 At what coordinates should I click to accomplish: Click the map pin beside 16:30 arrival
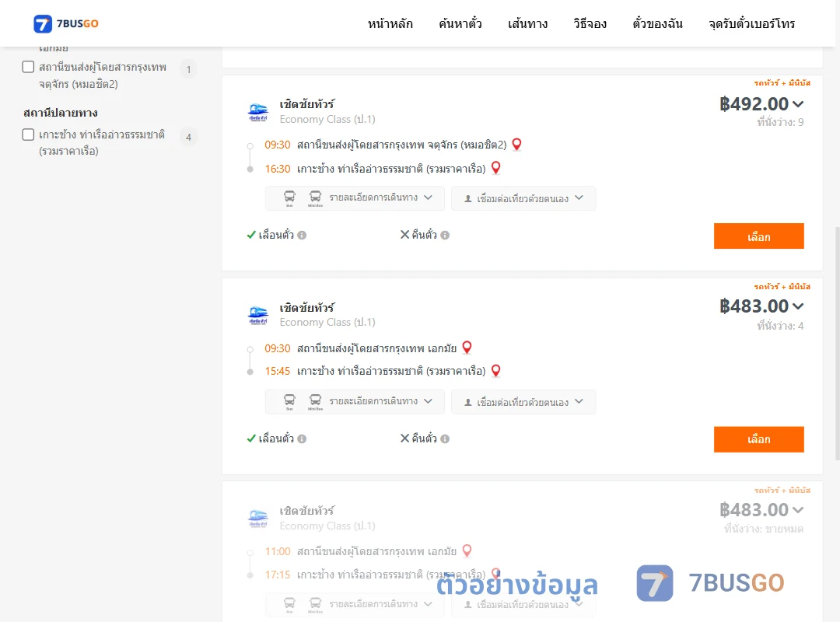[496, 168]
